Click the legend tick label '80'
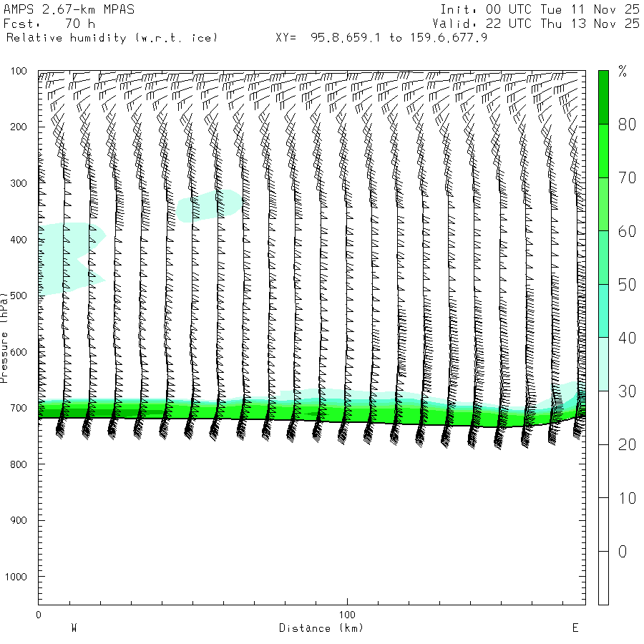Image resolution: width=644 pixels, height=644 pixels. 628,125
